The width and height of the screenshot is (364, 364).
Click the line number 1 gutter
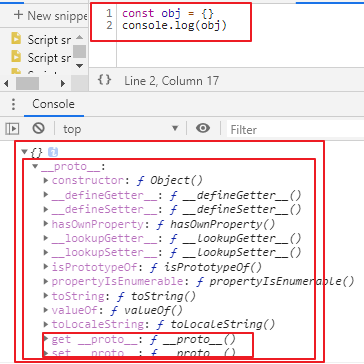point(109,13)
